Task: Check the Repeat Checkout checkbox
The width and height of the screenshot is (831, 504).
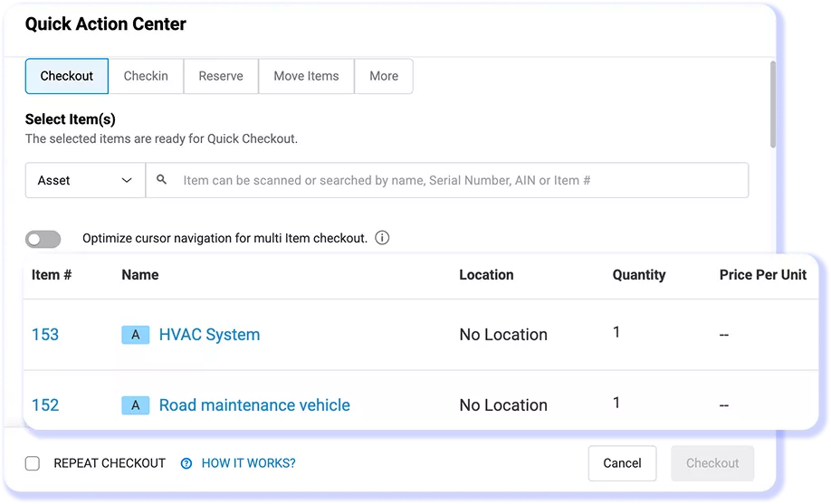Action: 33,463
